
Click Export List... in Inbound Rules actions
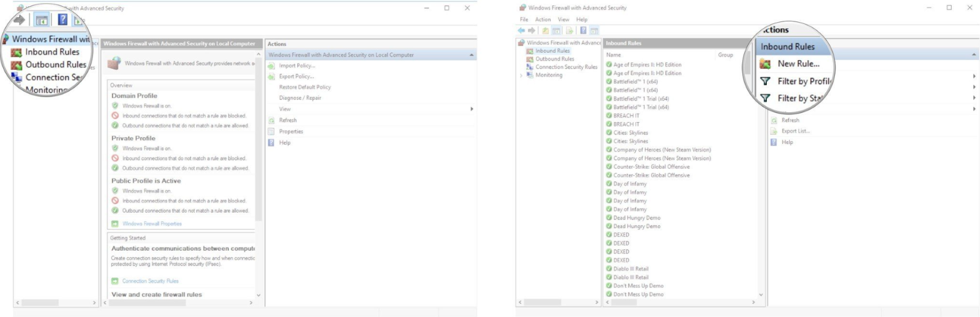point(796,131)
